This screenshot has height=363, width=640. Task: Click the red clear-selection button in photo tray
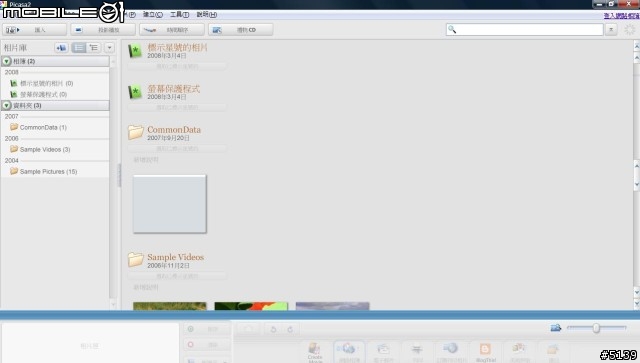[x=207, y=345]
